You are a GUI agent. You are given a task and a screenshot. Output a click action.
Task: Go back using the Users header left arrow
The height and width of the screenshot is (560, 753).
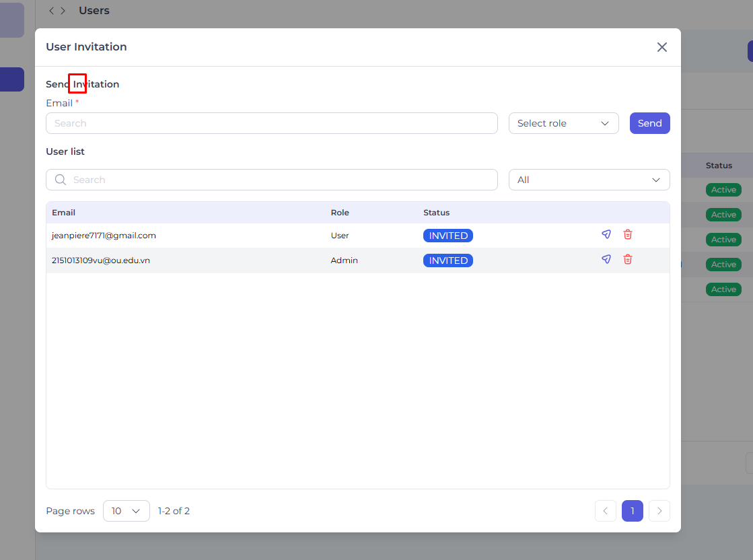point(51,11)
